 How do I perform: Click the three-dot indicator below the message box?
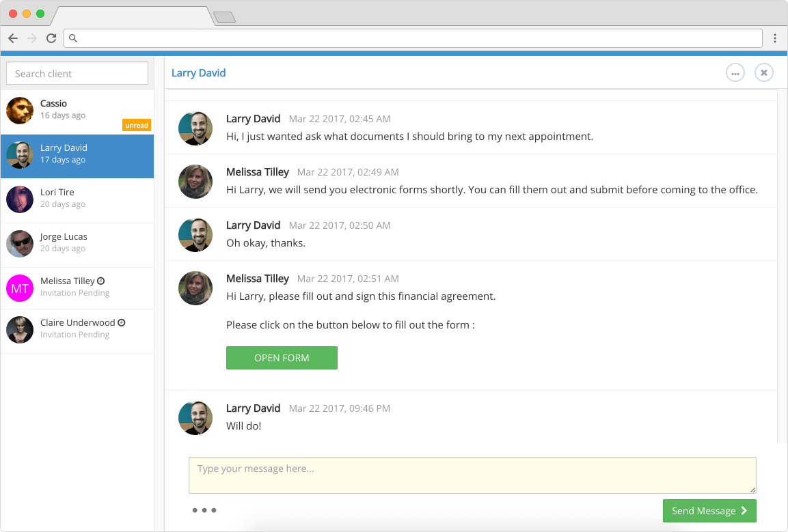(x=204, y=510)
